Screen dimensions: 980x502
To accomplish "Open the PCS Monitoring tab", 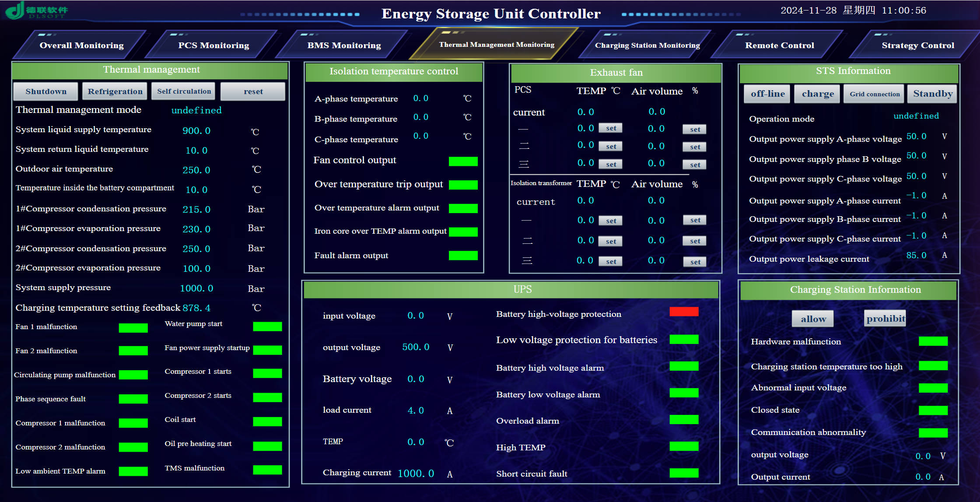I will pos(214,45).
